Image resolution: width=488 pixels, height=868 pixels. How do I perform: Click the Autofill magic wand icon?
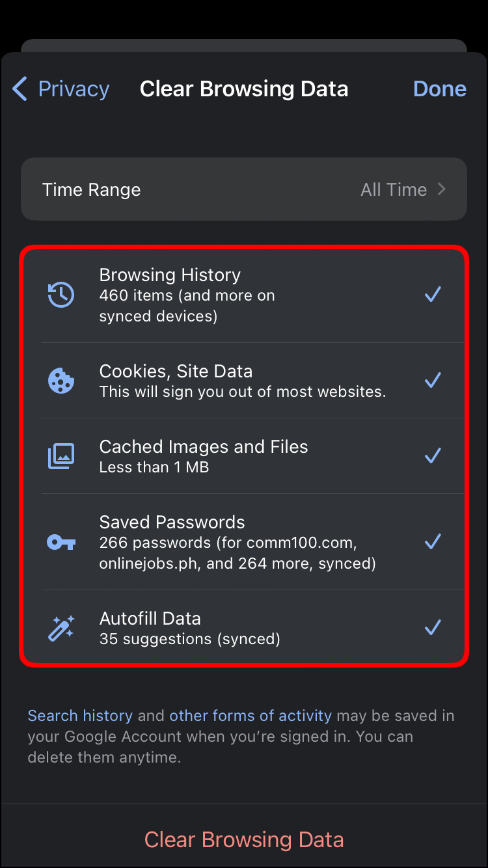click(61, 628)
